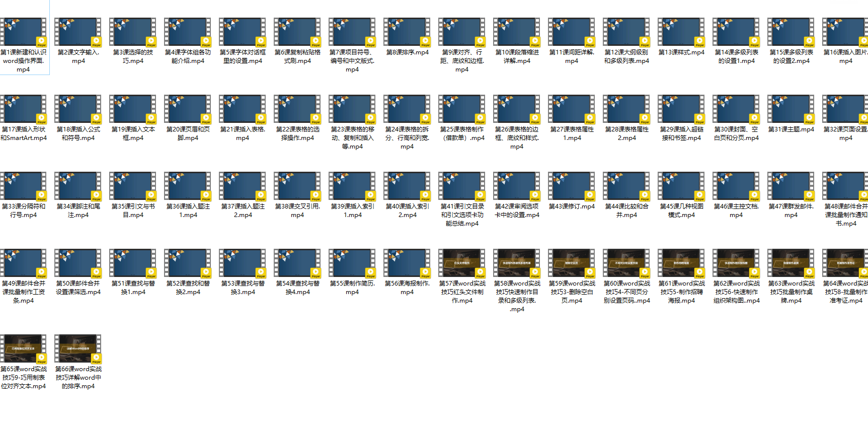Click file name 第66课word实战技巧详解word中的排序.mp4
Viewport: 868px width, 423px height.
78,378
